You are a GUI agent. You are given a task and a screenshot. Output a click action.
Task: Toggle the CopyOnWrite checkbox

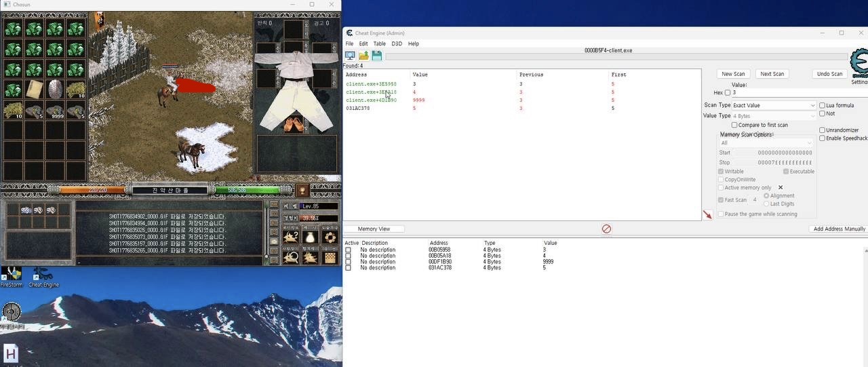pyautogui.click(x=721, y=180)
